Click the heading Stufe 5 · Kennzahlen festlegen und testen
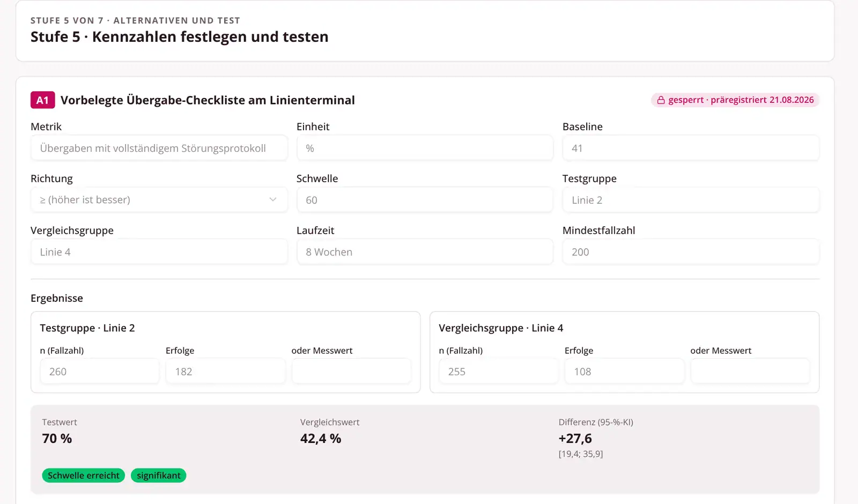Viewport: 858px width, 504px height. 180,37
